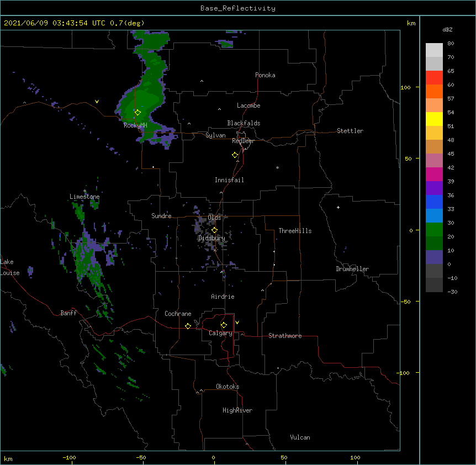Click the Sylvan label

click(215, 135)
